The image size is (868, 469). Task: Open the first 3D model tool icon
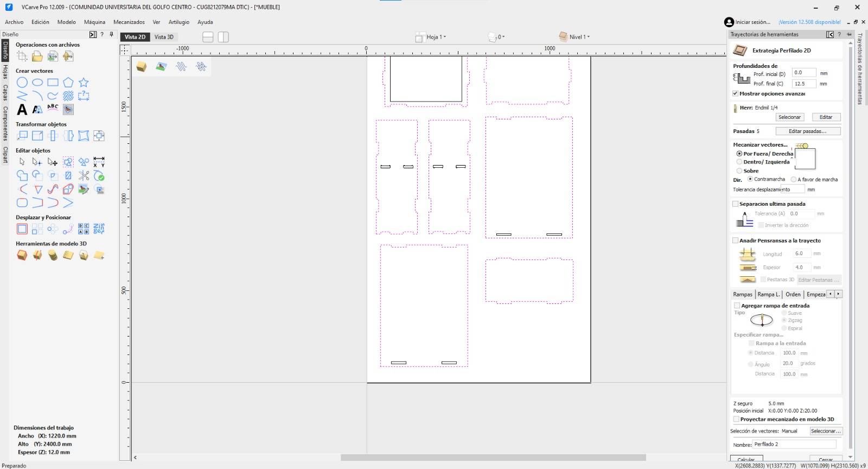pos(22,255)
